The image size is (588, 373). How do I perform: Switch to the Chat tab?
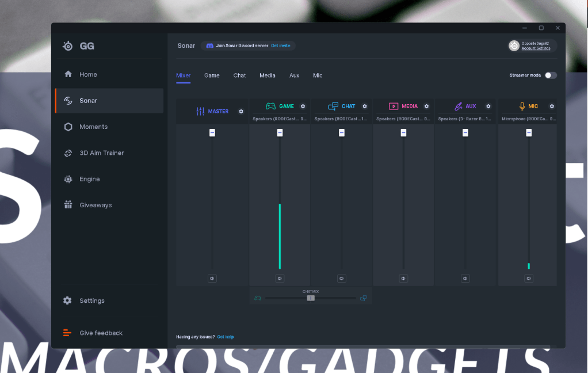tap(239, 75)
